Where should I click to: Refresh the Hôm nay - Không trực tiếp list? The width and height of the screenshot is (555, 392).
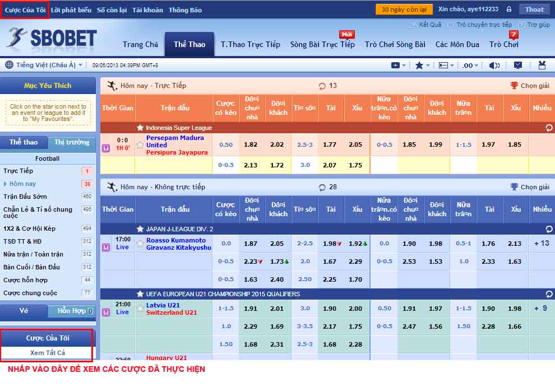point(322,188)
